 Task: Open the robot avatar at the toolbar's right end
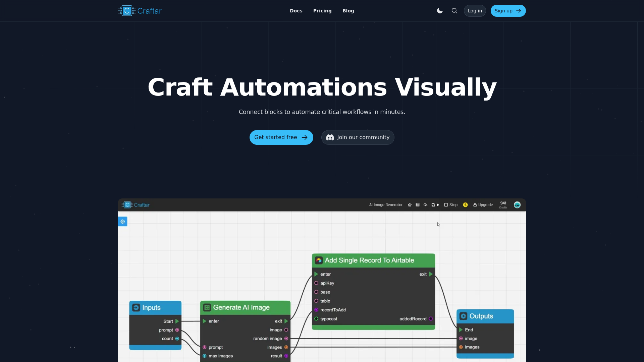[x=517, y=205]
